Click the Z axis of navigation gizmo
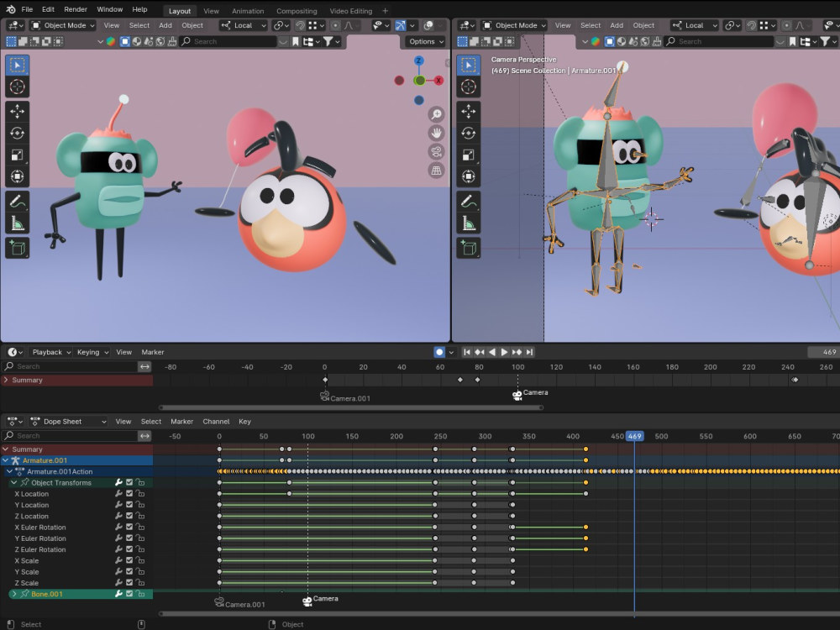The height and width of the screenshot is (630, 840). tap(419, 61)
